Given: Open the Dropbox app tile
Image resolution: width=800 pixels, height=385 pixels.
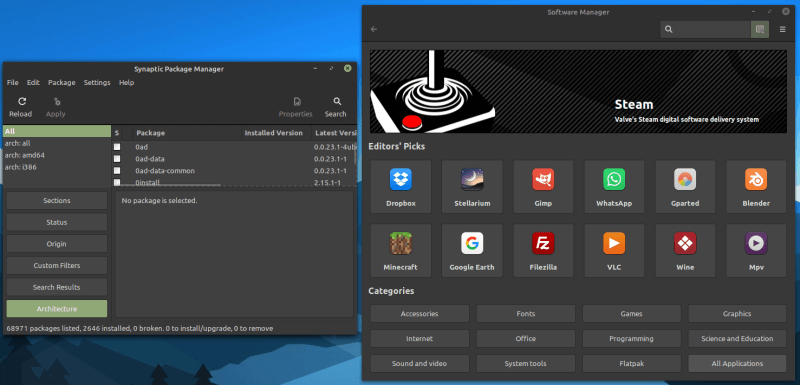Looking at the screenshot, I should (401, 187).
